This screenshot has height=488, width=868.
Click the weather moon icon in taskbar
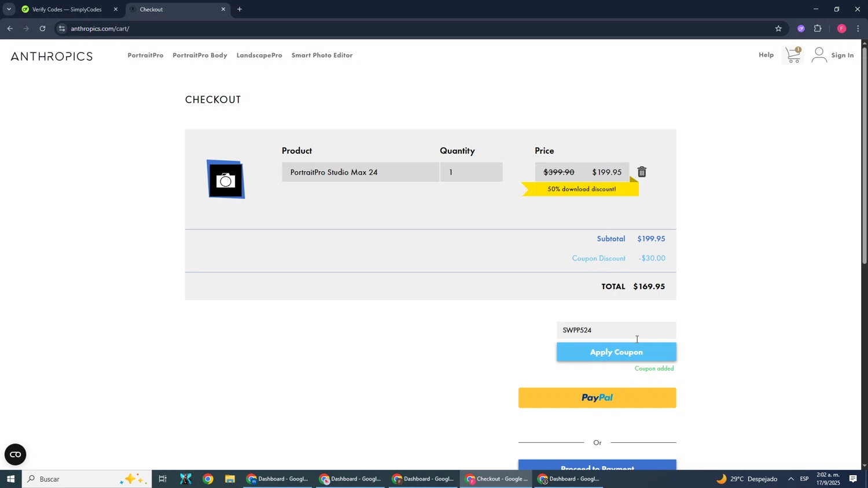point(721,479)
